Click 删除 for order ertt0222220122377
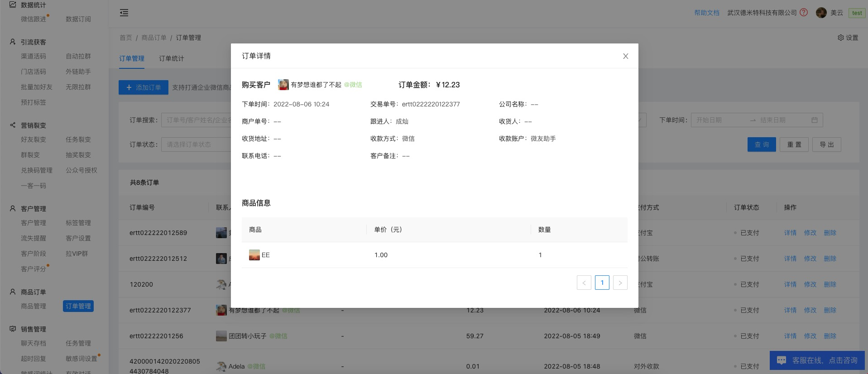Image resolution: width=868 pixels, height=374 pixels. pyautogui.click(x=830, y=310)
